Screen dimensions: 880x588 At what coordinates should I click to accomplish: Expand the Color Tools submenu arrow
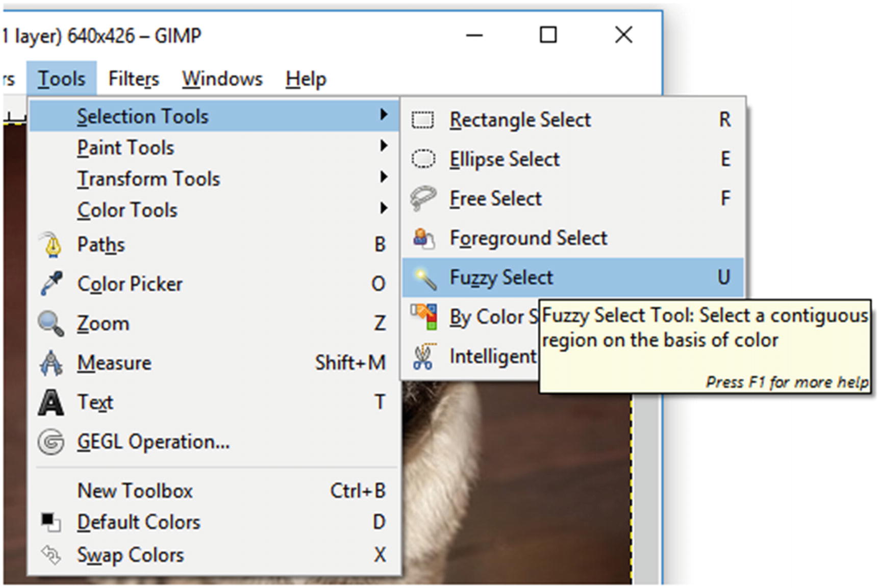pyautogui.click(x=384, y=208)
